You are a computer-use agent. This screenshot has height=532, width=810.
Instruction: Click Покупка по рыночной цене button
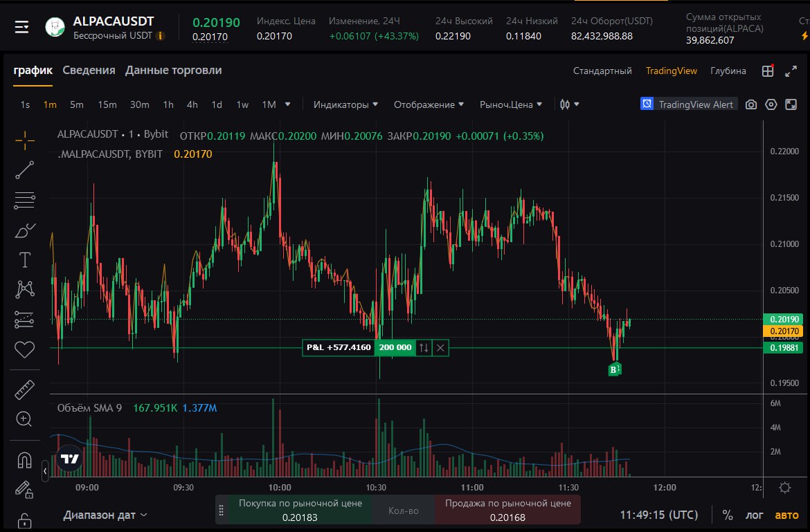[x=300, y=510]
